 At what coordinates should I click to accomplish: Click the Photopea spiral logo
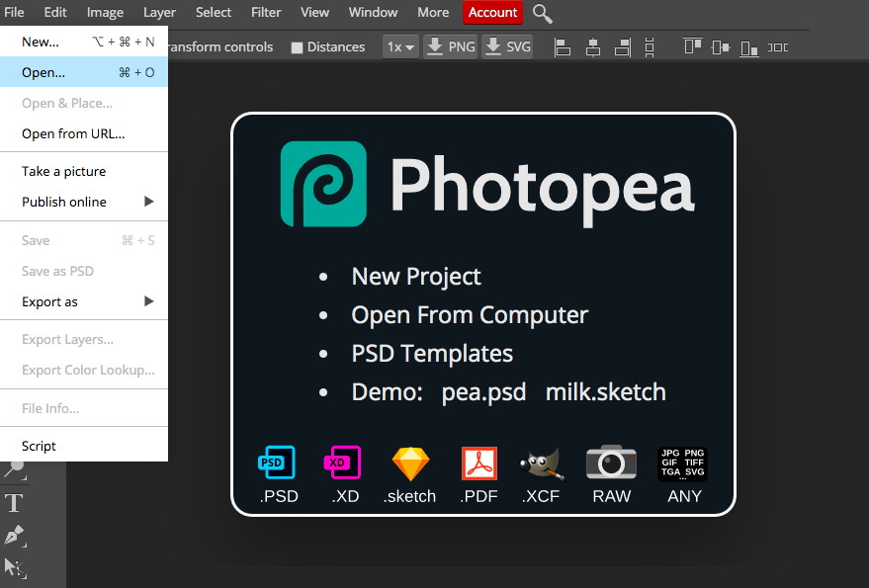pos(323,184)
